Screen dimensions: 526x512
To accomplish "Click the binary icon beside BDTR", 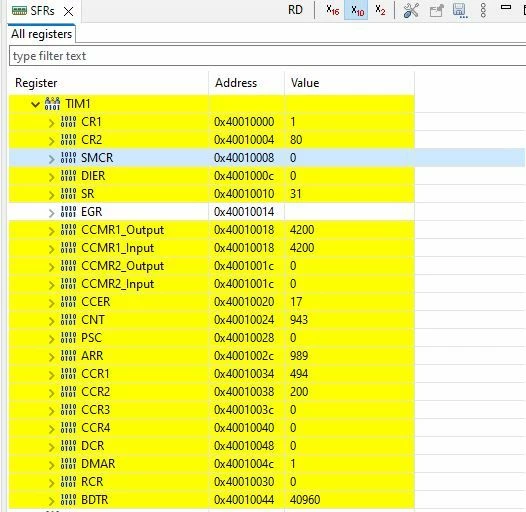I will (x=68, y=500).
